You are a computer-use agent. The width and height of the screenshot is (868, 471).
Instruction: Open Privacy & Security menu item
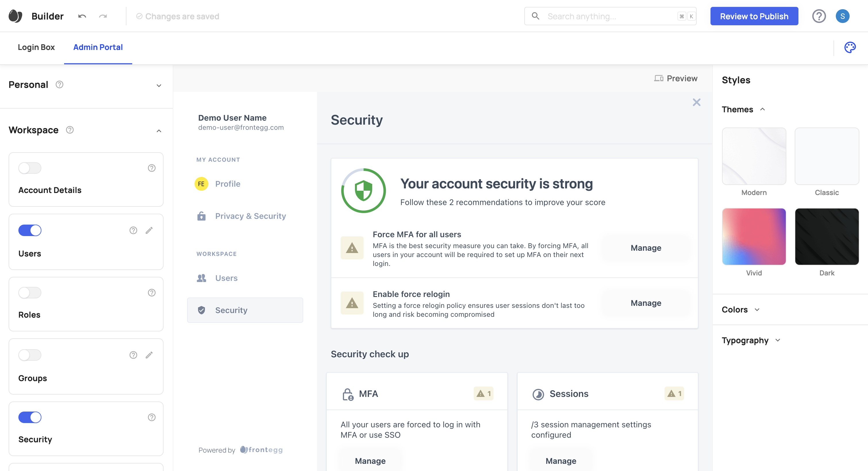tap(250, 216)
